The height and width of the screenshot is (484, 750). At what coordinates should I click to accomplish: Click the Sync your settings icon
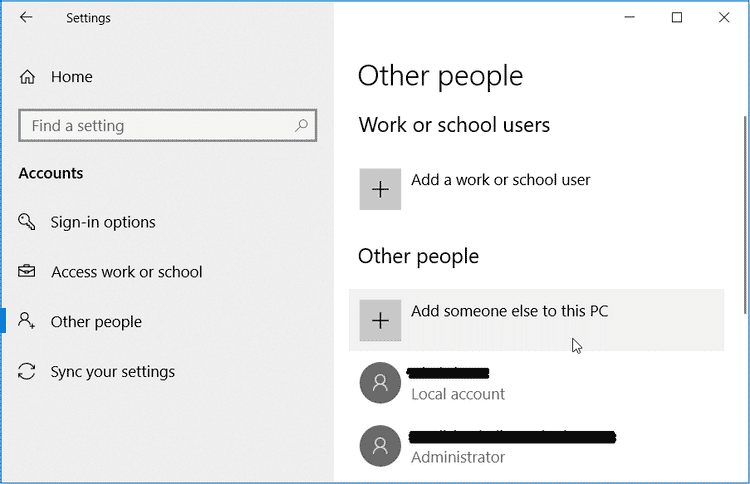pos(28,372)
